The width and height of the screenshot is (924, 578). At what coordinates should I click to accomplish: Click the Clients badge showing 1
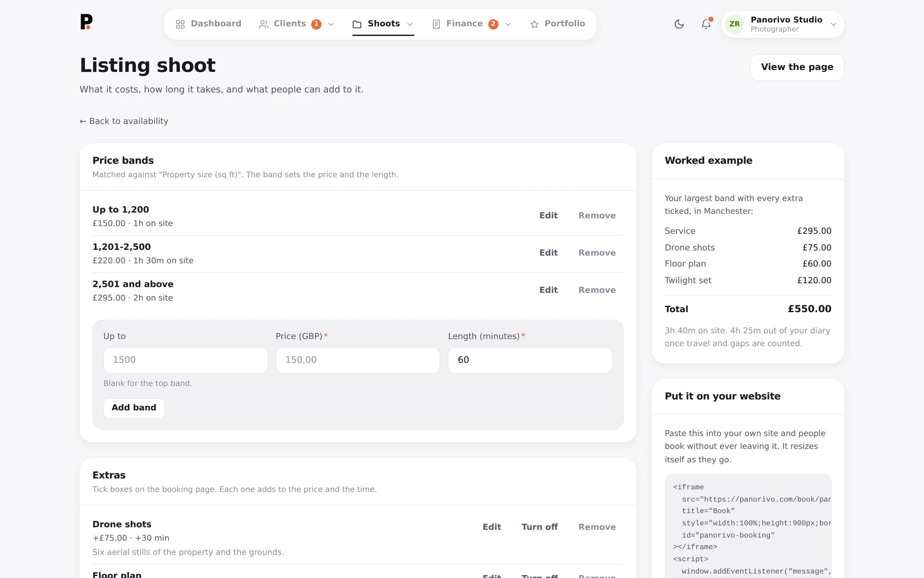pyautogui.click(x=316, y=24)
